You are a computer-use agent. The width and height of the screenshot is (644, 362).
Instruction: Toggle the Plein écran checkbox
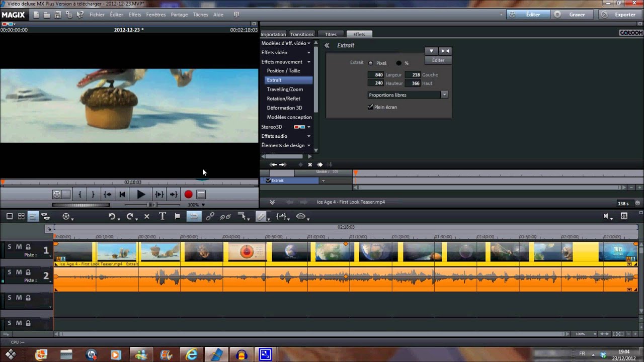tap(371, 107)
